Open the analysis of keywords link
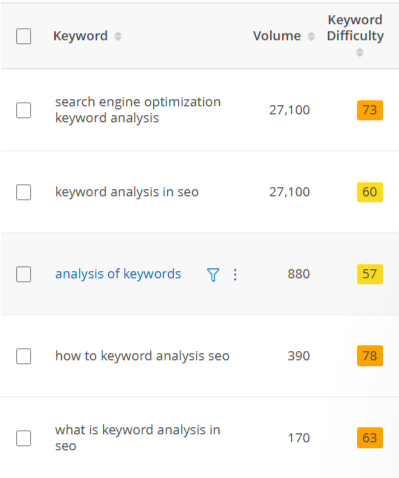The width and height of the screenshot is (399, 478). [x=118, y=274]
